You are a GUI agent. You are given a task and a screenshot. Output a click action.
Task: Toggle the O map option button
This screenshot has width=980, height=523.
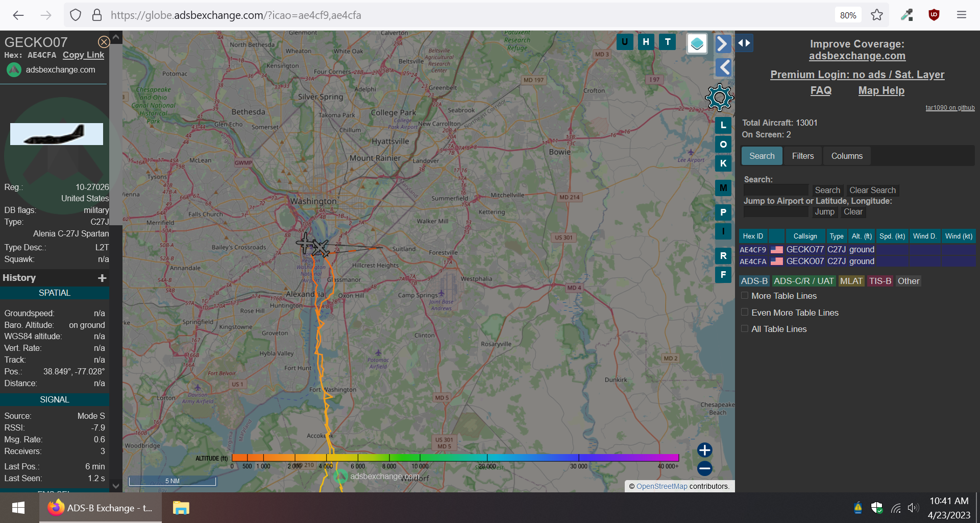click(723, 145)
